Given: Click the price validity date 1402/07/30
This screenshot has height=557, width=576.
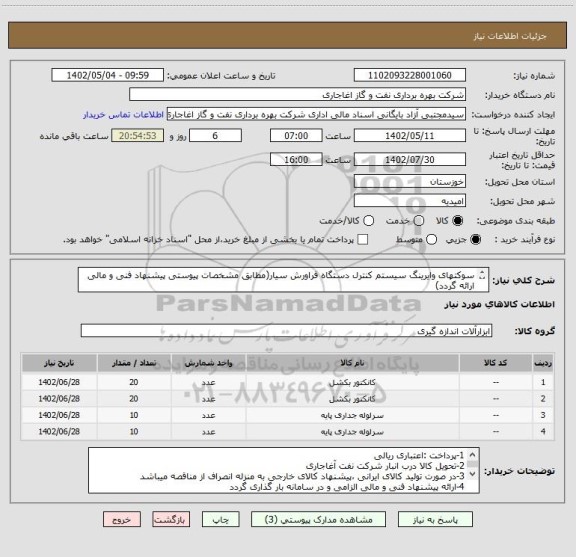Looking at the screenshot, I should pos(410,159).
